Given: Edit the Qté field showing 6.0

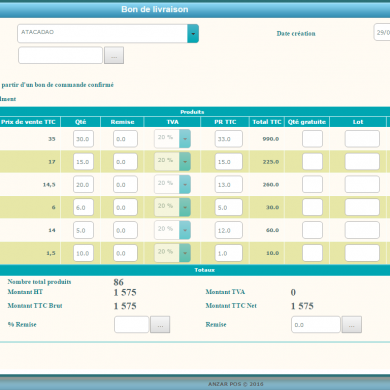Looking at the screenshot, I should click(x=83, y=207).
